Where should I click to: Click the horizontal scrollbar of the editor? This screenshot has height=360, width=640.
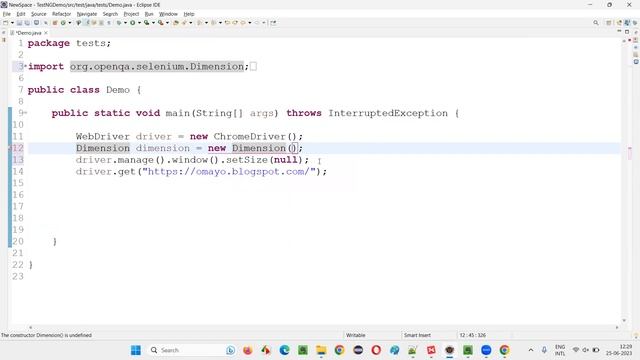coord(323,327)
